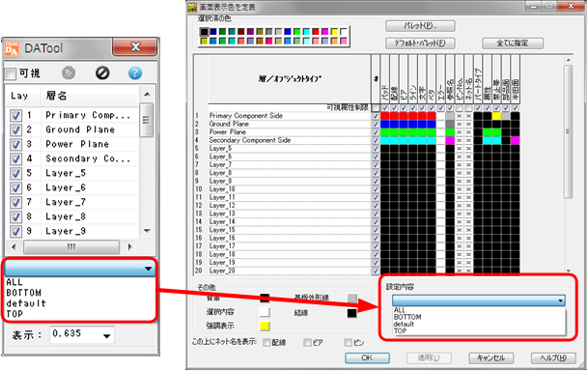Click the blue help question mark icon
This screenshot has height=371, width=588.
tap(135, 72)
